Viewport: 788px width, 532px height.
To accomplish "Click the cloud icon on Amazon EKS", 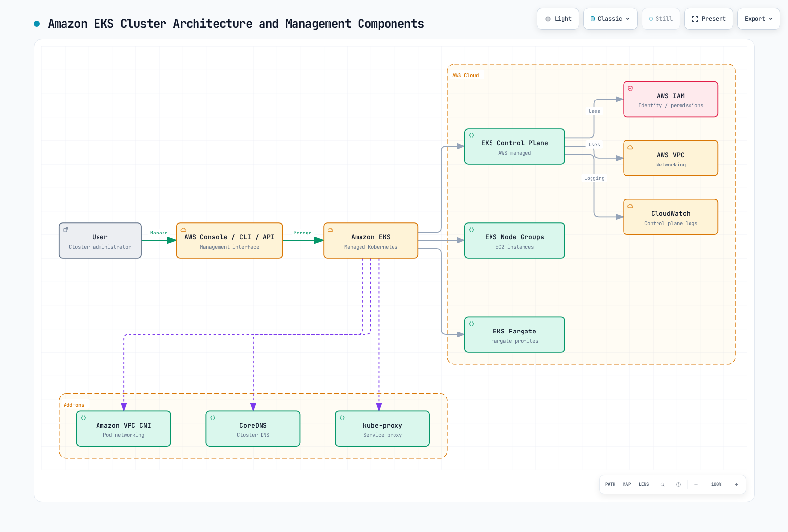I will 330,230.
